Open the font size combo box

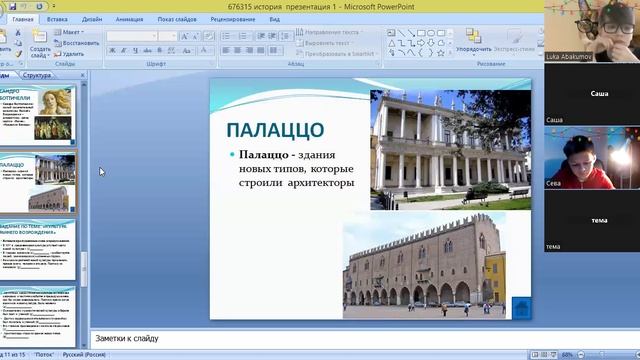[x=167, y=36]
